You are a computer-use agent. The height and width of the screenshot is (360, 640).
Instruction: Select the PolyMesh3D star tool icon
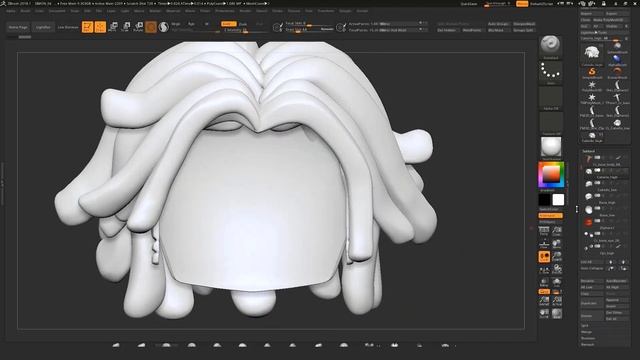(592, 85)
